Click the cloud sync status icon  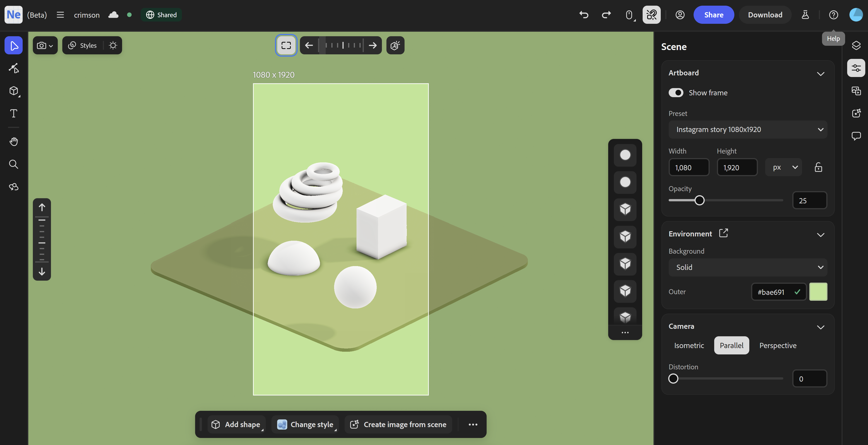point(113,15)
